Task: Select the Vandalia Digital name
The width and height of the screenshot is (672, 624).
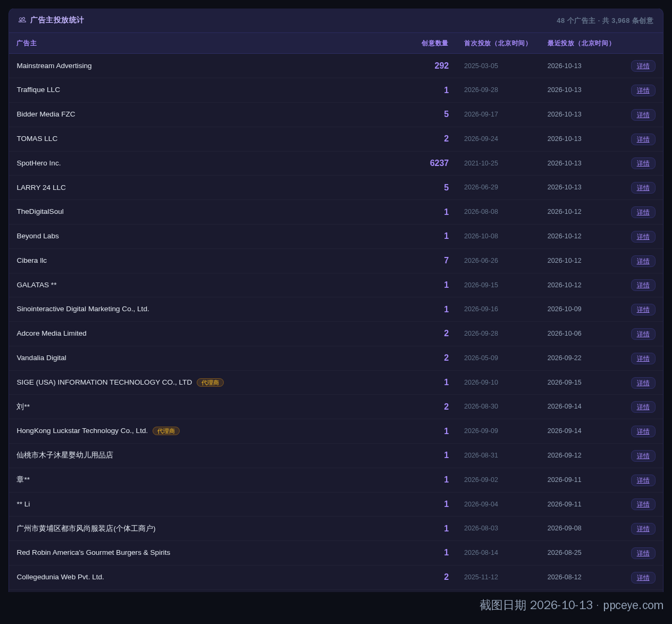Action: pos(41,358)
